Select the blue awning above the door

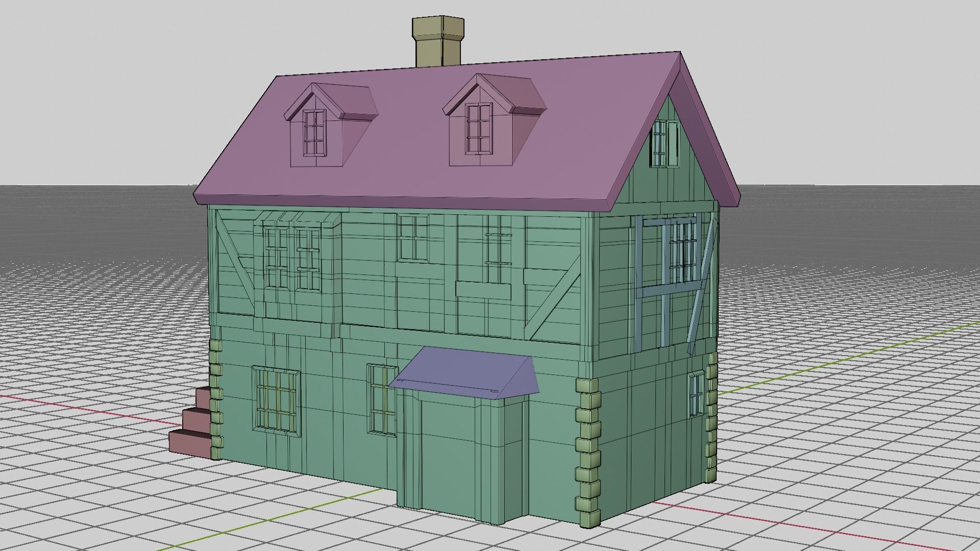tap(463, 372)
